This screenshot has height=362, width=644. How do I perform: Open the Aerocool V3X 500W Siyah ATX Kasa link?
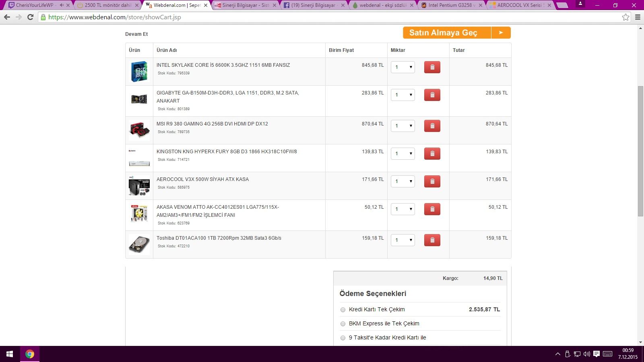[x=202, y=179]
